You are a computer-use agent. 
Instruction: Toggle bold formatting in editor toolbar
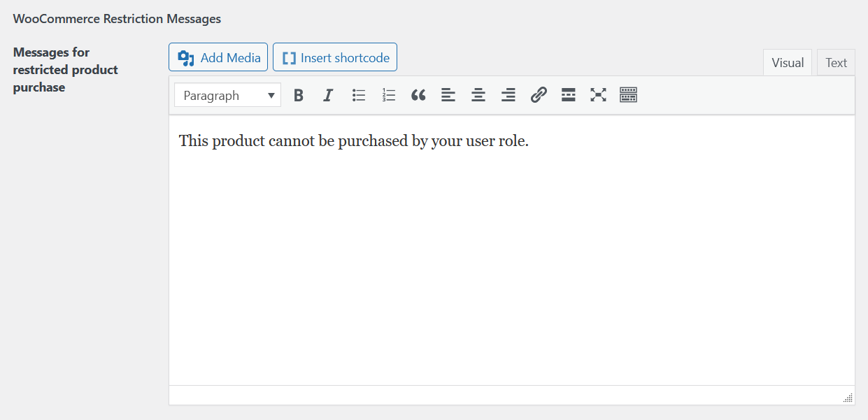point(299,95)
